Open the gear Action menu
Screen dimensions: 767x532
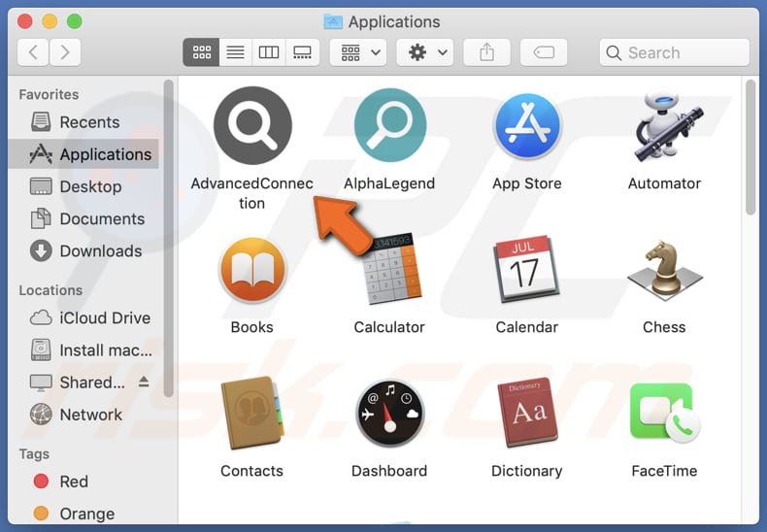(x=424, y=52)
